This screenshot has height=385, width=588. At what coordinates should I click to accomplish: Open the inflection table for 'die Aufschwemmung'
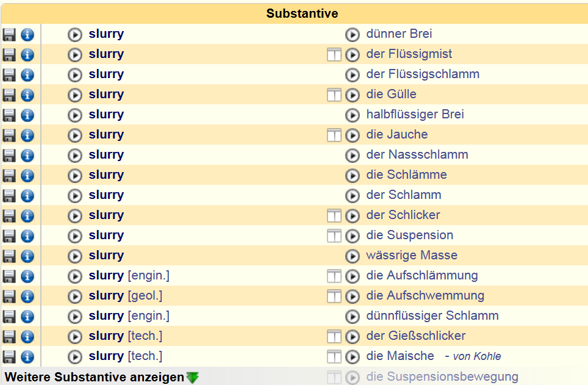tap(334, 297)
